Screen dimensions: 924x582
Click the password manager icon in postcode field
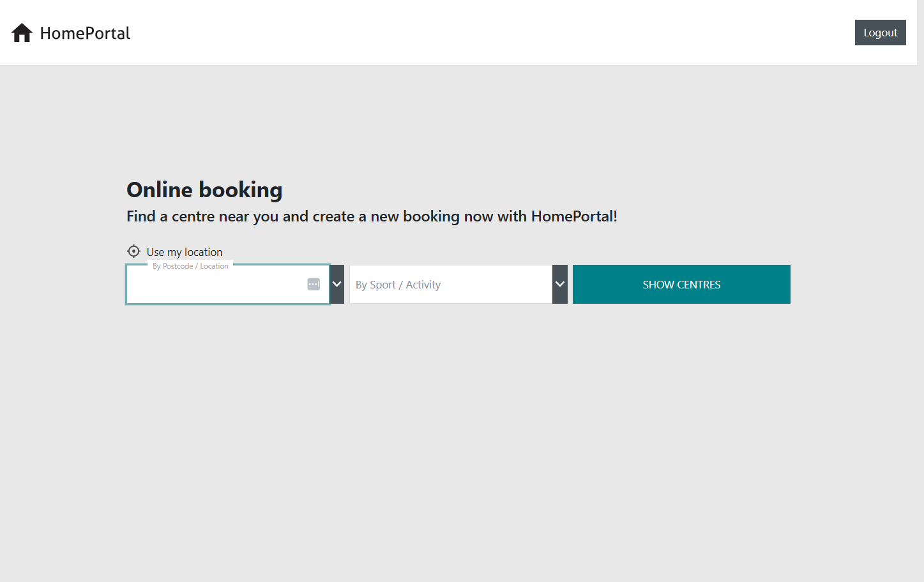click(x=314, y=285)
